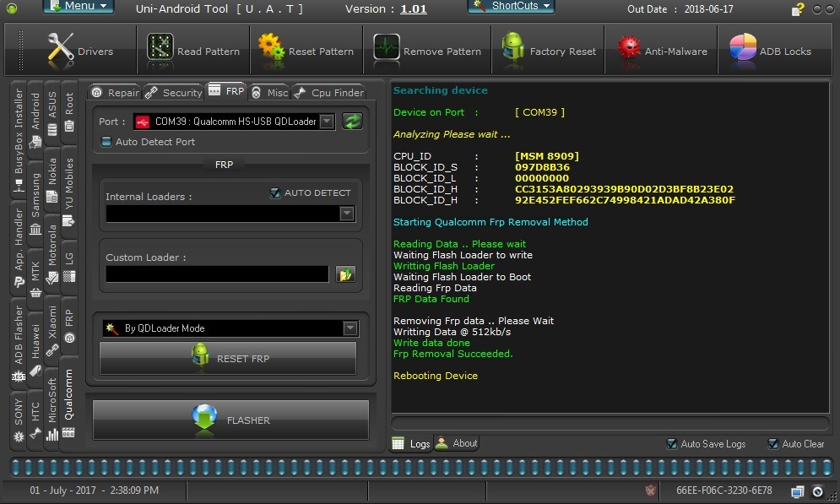This screenshot has height=504, width=840.
Task: Click the bottom progress bar
Action: tap(421, 467)
